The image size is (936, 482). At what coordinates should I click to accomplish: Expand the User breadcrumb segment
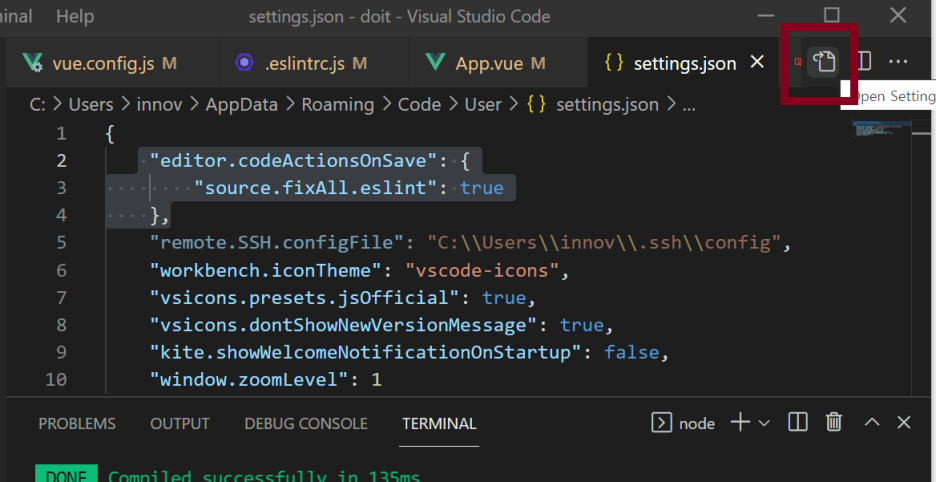tap(483, 105)
